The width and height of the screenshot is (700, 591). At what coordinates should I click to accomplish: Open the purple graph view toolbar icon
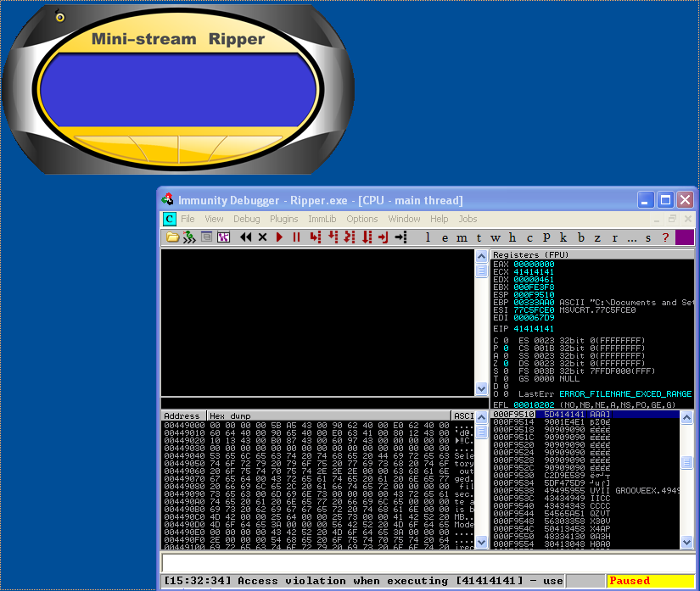(223, 237)
